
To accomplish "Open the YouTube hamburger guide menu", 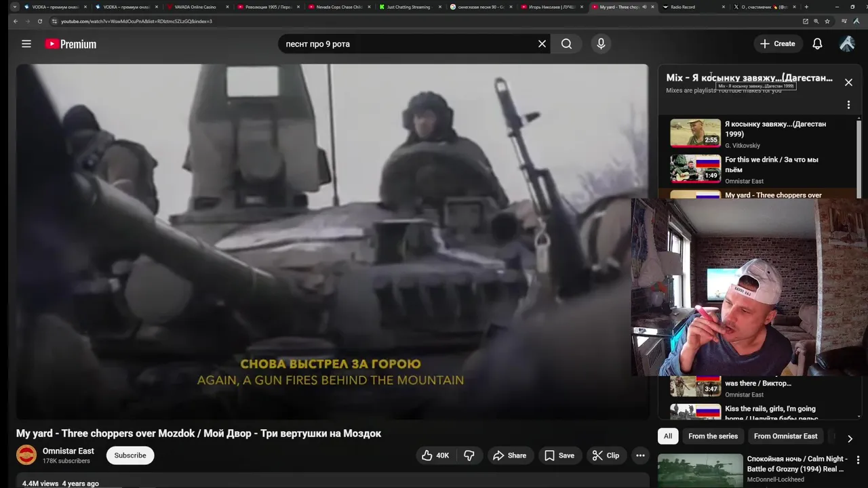I will [x=26, y=44].
